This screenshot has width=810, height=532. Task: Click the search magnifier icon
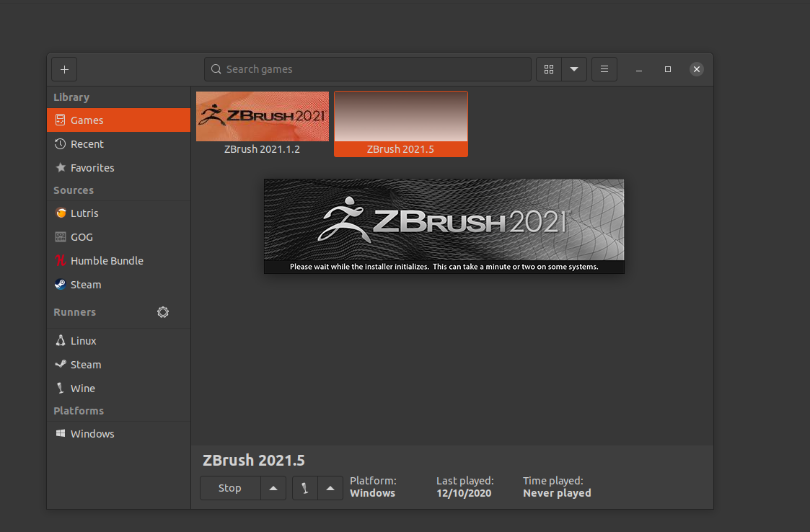[216, 68]
